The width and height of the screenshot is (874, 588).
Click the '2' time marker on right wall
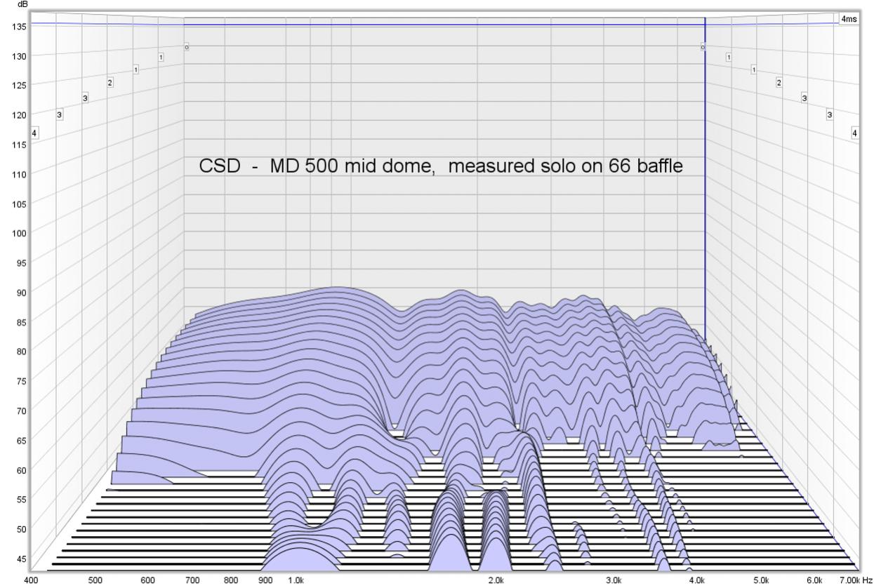pos(779,83)
